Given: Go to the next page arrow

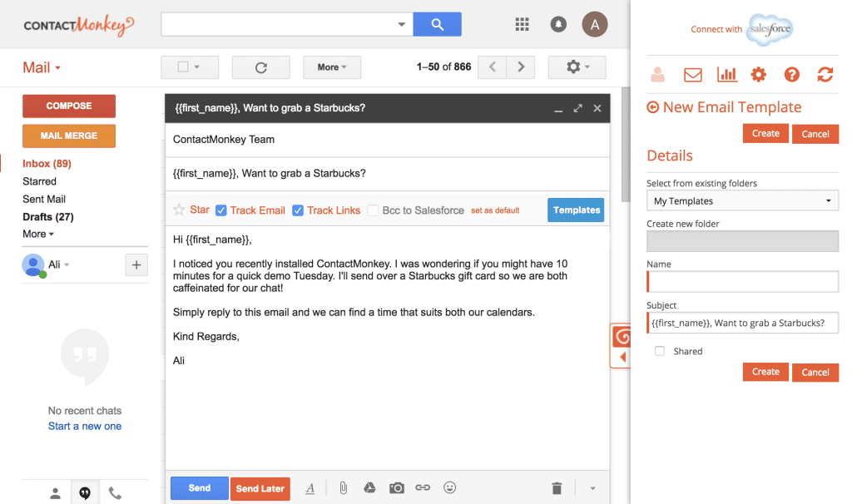Looking at the screenshot, I should click(x=521, y=67).
